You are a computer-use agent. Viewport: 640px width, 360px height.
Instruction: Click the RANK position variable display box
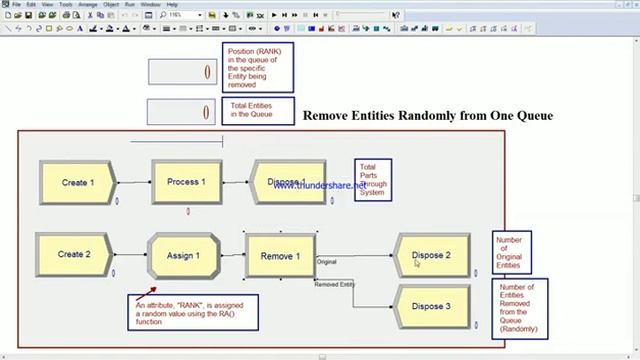[182, 72]
